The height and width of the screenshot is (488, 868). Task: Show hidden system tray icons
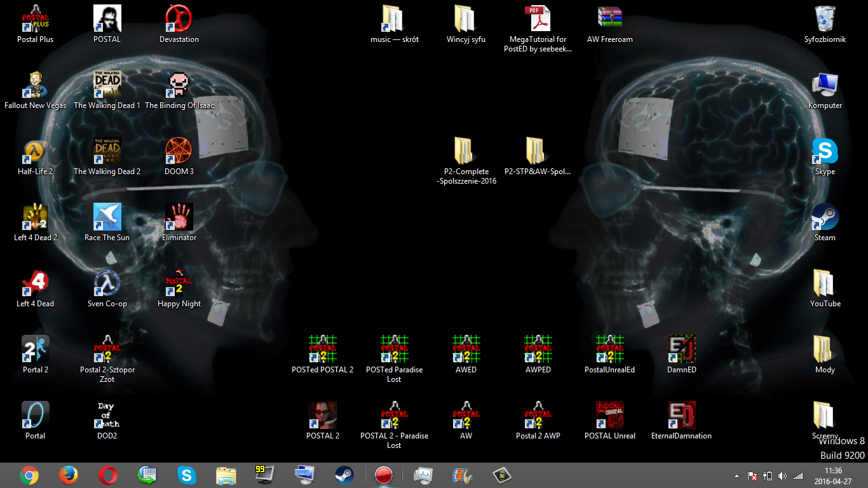tap(736, 476)
